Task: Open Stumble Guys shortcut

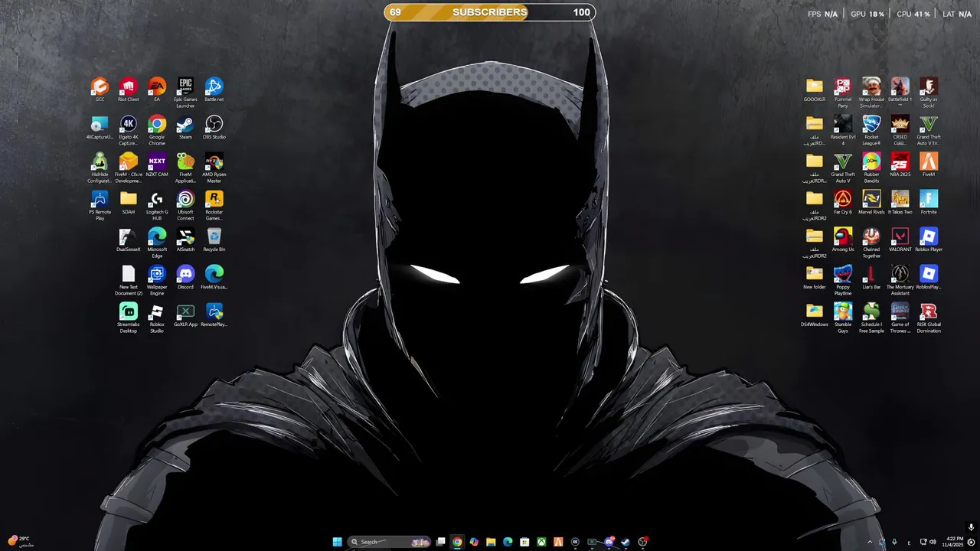Action: [x=843, y=318]
